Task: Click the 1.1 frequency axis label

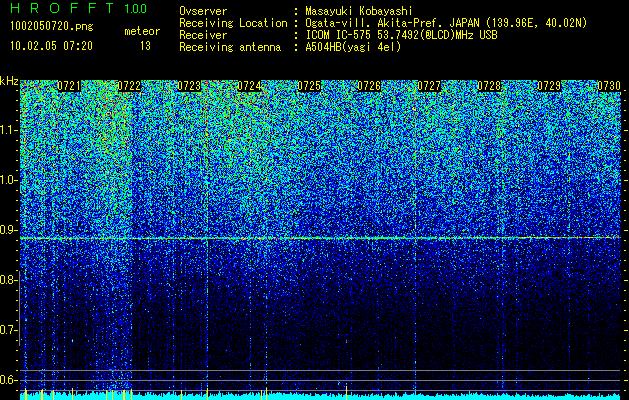Action: point(9,130)
